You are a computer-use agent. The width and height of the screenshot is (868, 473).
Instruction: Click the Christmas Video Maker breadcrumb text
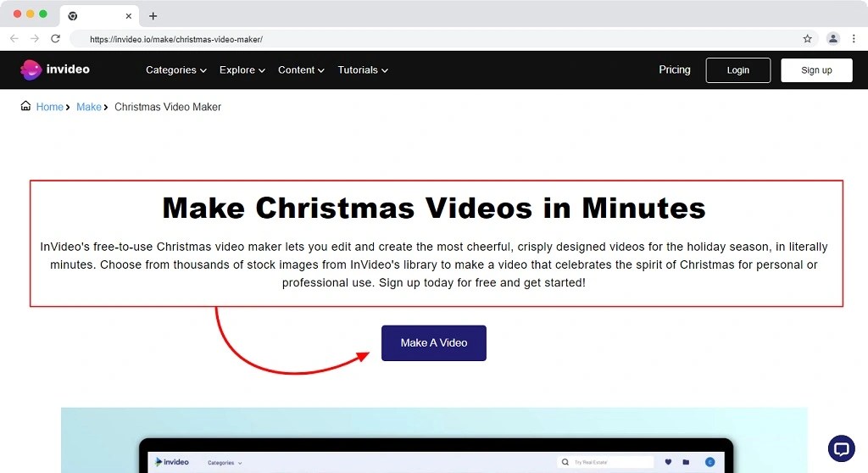[168, 107]
